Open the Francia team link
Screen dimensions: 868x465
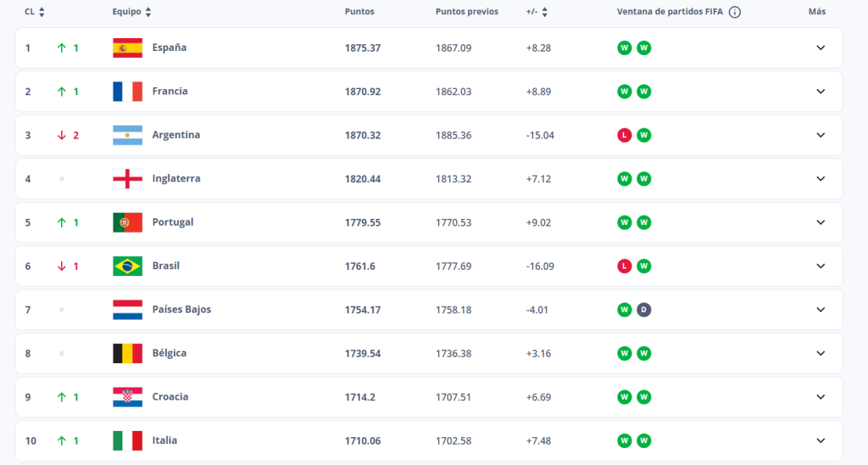(x=170, y=92)
